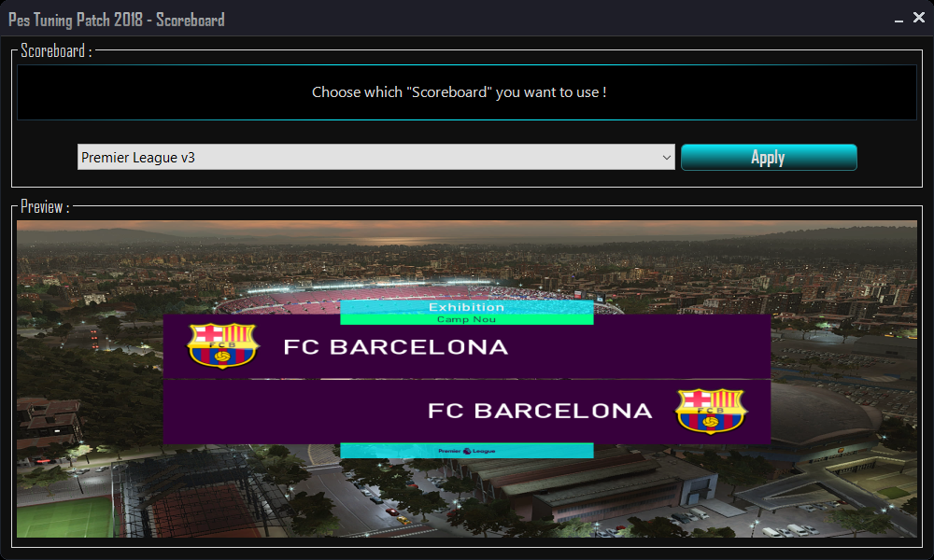Click the lower FC BARCELONA team name
The width and height of the screenshot is (934, 560).
coord(540,411)
